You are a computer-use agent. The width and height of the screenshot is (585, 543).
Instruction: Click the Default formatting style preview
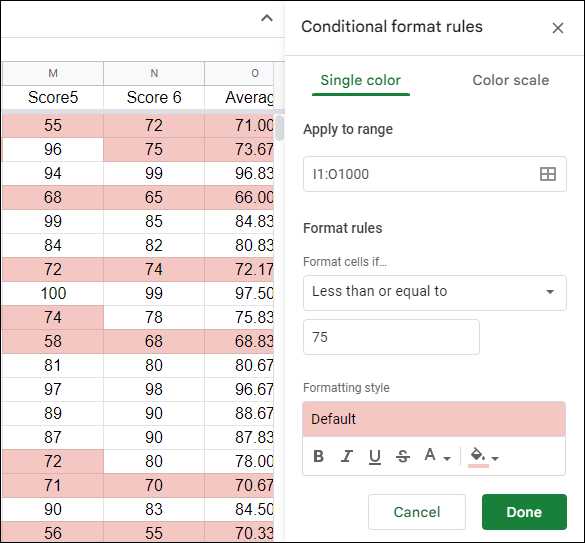click(434, 419)
